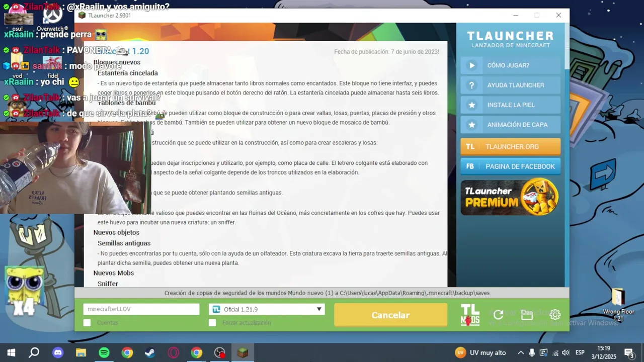Open File Explorer from the taskbar
644x362 pixels.
(x=81, y=352)
